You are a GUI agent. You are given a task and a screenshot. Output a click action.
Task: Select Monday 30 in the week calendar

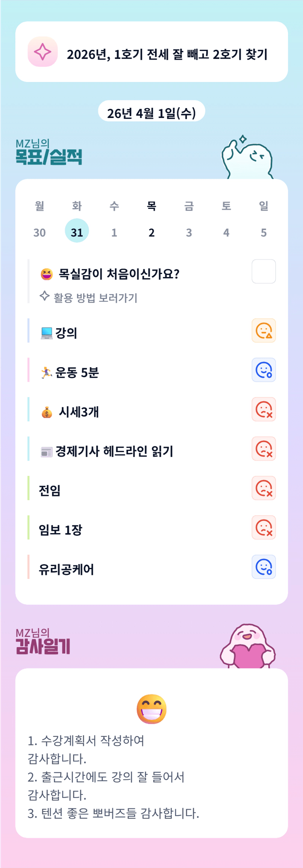pos(40,232)
